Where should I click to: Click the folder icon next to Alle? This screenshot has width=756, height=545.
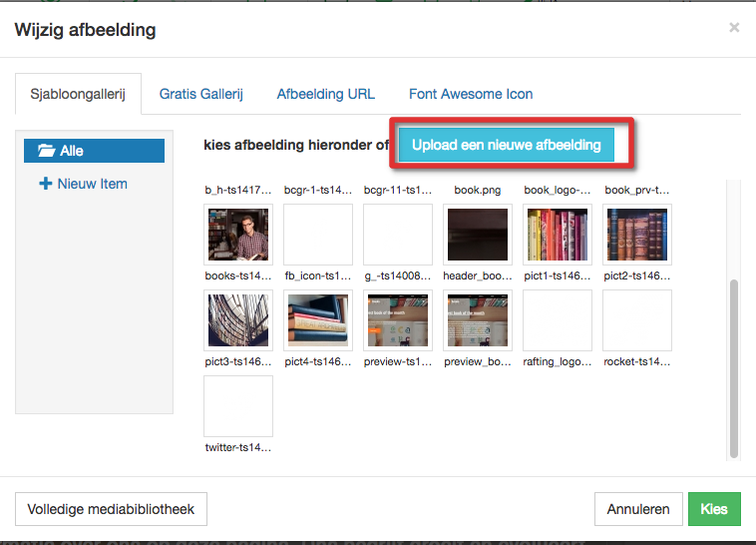point(46,151)
